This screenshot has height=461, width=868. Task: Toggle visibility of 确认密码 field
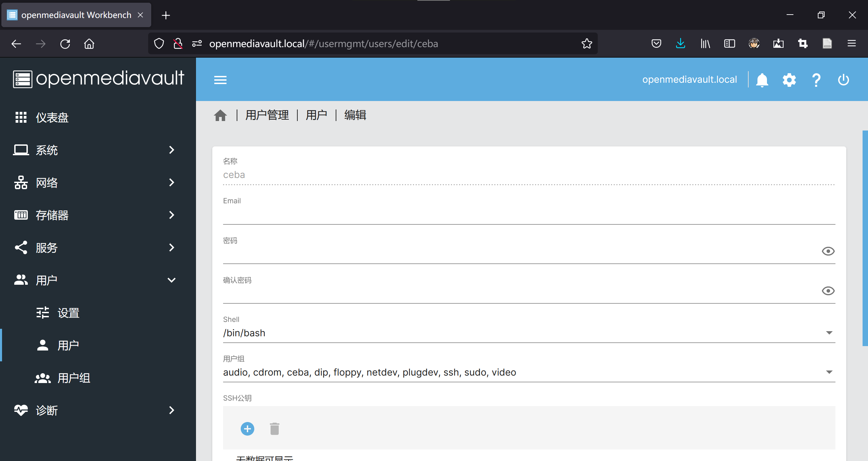(828, 291)
